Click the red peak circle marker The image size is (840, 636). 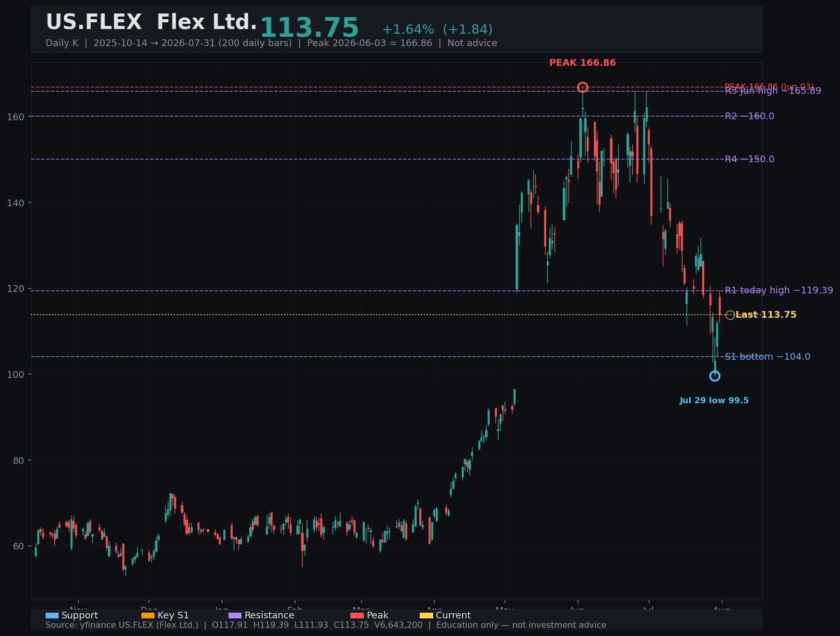(x=582, y=87)
